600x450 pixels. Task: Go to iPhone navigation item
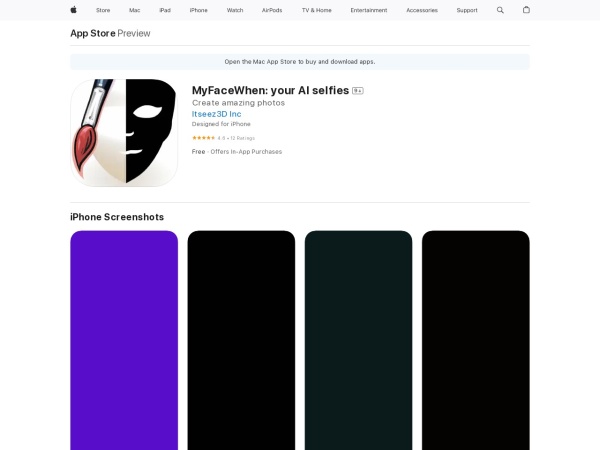pyautogui.click(x=198, y=10)
